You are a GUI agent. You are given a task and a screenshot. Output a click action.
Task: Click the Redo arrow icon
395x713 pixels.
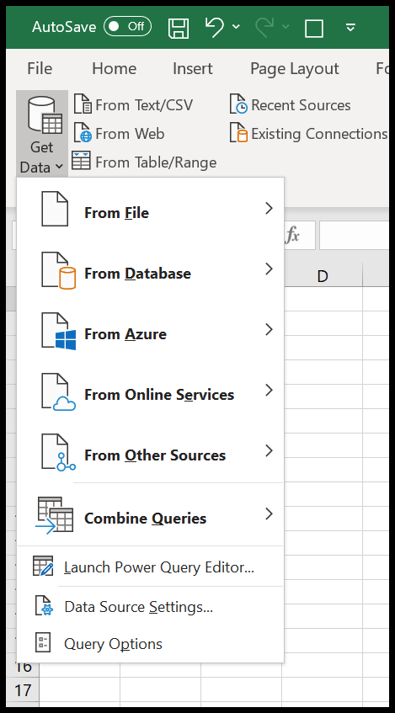(x=265, y=27)
